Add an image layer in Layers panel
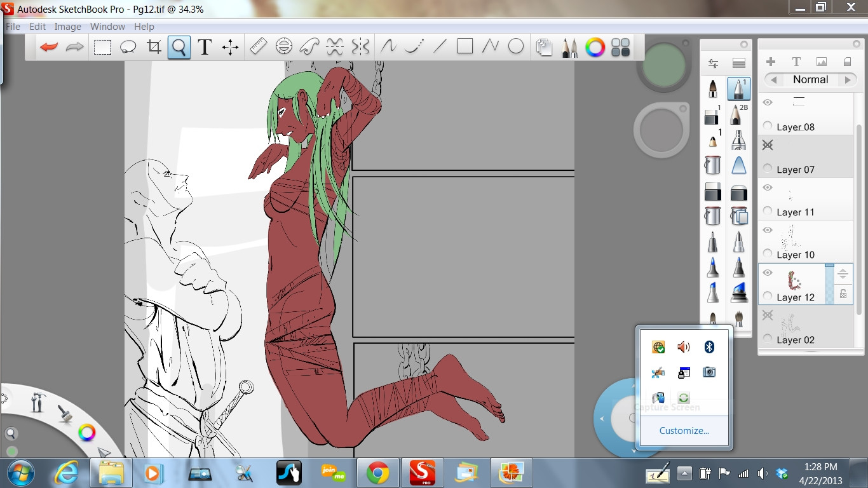The image size is (868, 488). (822, 62)
